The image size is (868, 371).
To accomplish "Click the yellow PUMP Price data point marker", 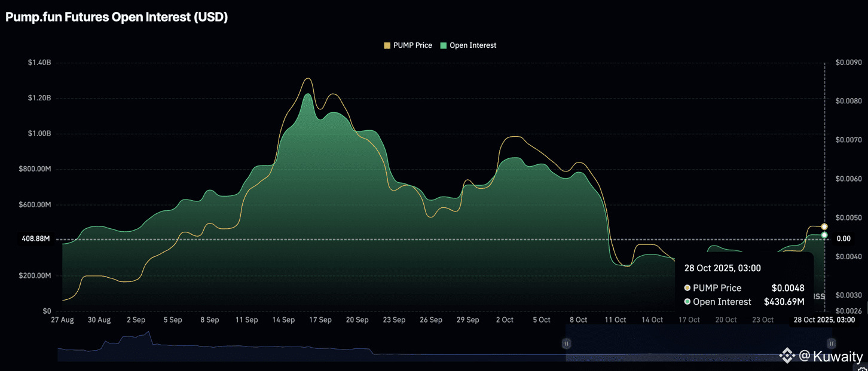I will click(x=824, y=226).
